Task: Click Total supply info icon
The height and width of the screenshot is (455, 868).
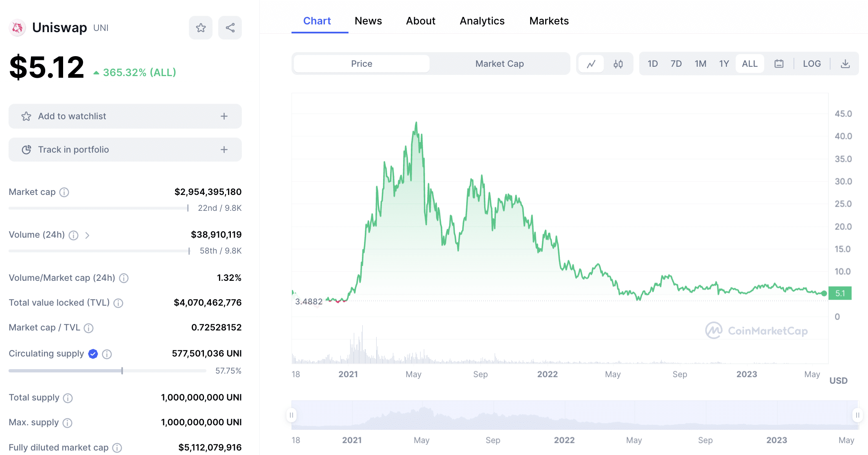Action: [x=68, y=398]
